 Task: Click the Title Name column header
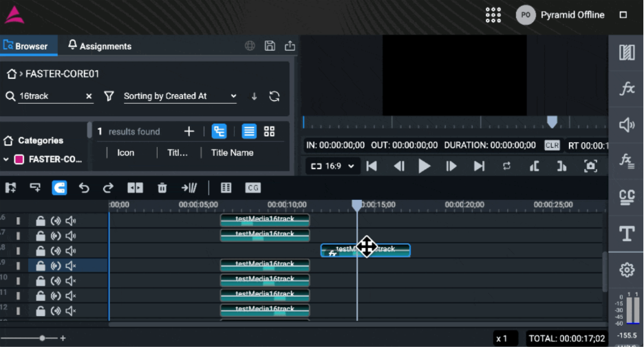[x=232, y=153]
